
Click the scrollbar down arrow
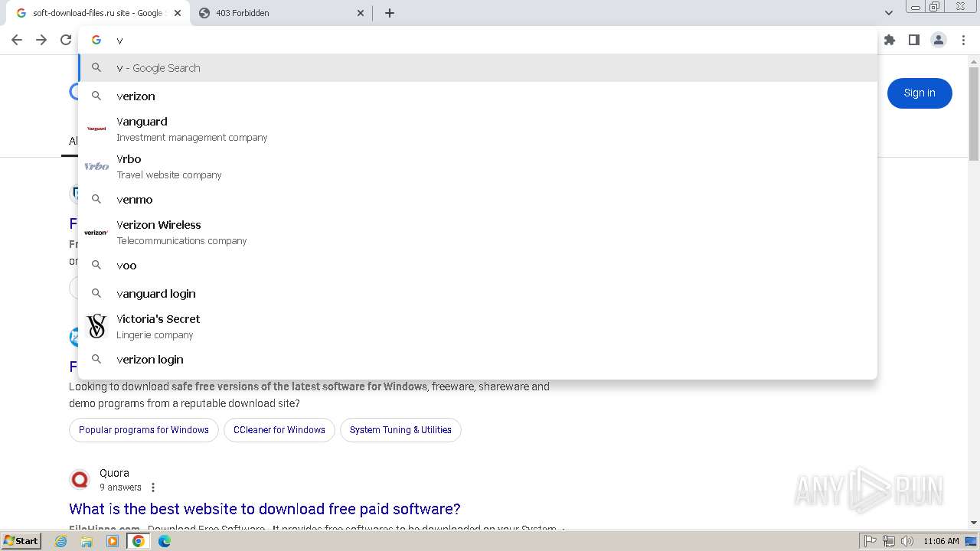974,523
